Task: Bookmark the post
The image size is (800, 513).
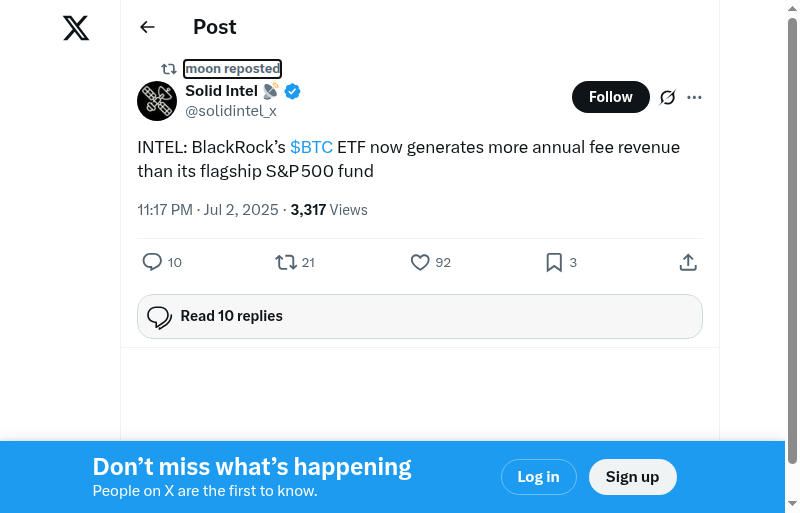Action: coord(554,262)
